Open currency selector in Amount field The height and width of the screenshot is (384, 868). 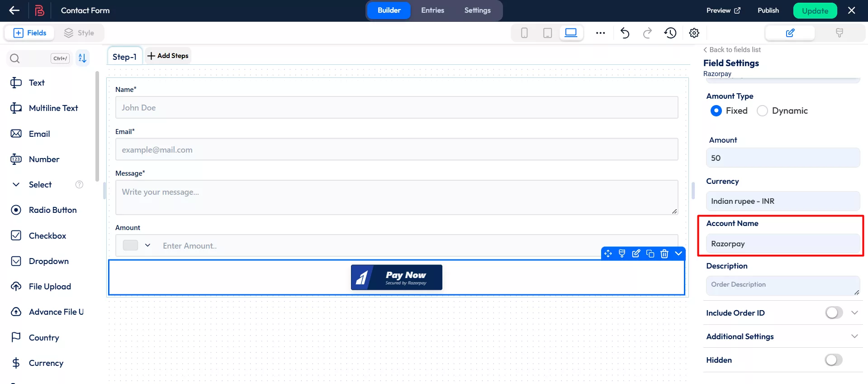[x=137, y=245]
